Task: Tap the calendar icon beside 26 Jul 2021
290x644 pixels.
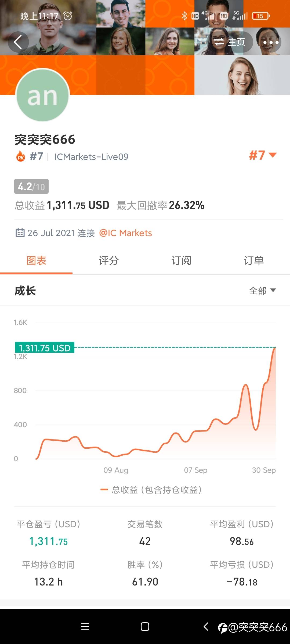Action: point(20,233)
